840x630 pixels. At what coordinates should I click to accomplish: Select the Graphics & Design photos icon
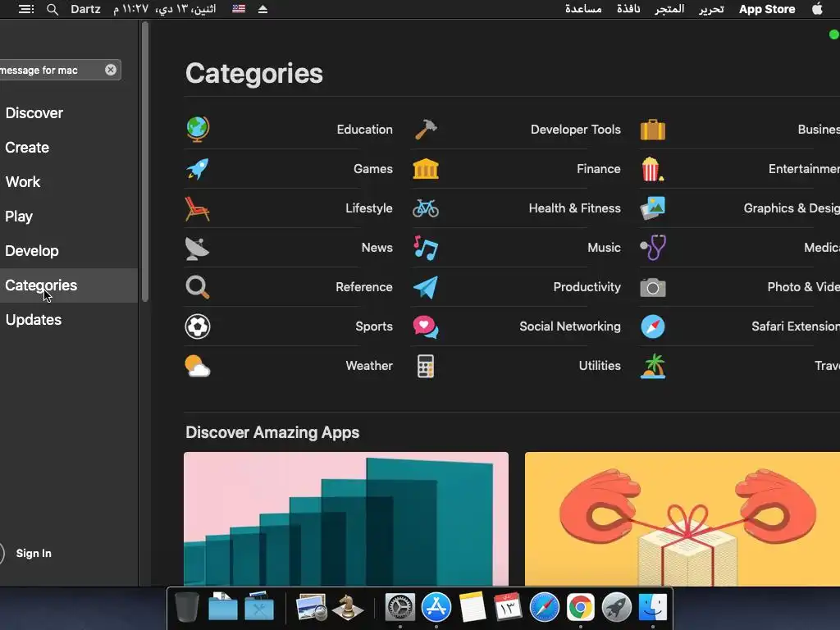click(653, 208)
